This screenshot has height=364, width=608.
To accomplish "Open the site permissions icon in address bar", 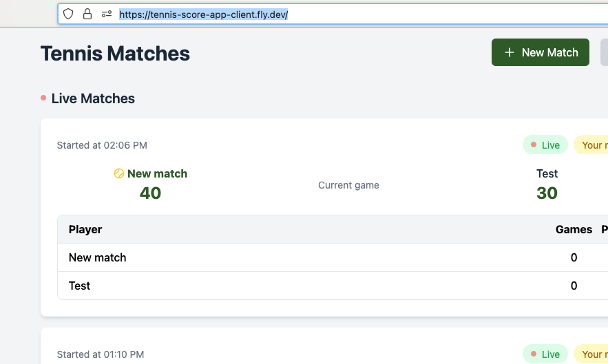I will pos(106,14).
